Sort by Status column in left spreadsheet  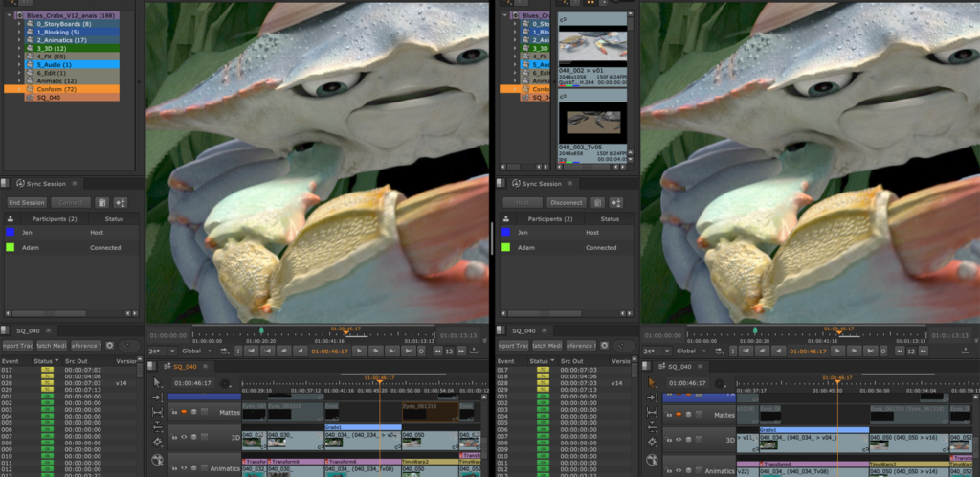coord(46,361)
